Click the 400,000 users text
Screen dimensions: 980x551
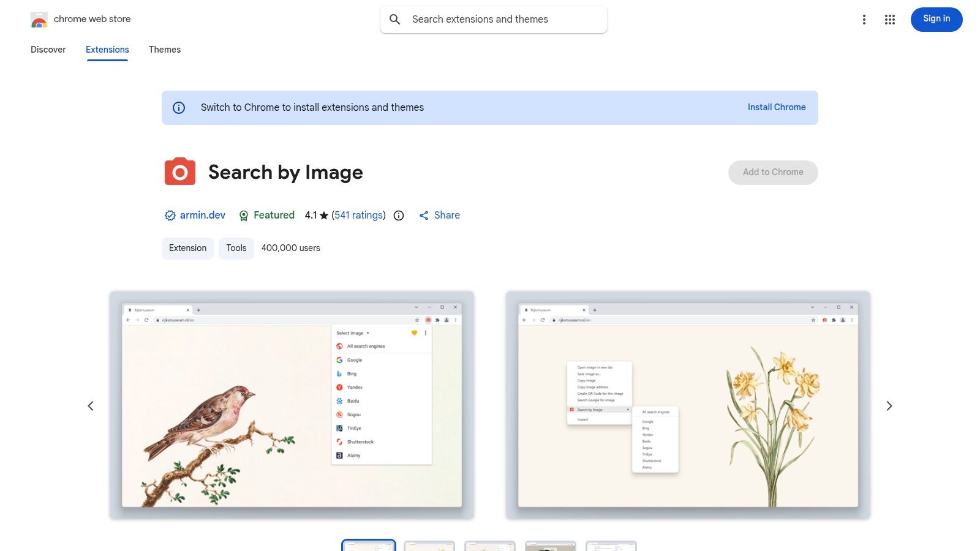(291, 248)
